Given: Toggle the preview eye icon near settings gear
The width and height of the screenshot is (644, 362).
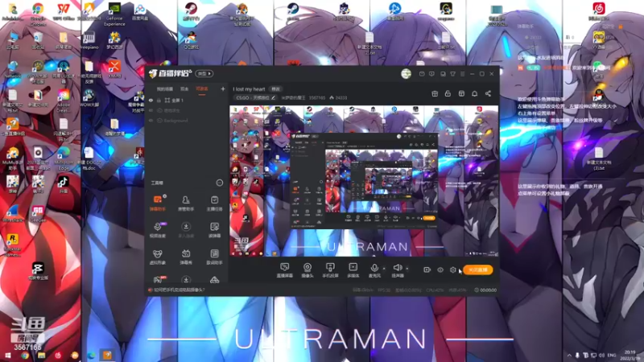Looking at the screenshot, I should [x=440, y=269].
